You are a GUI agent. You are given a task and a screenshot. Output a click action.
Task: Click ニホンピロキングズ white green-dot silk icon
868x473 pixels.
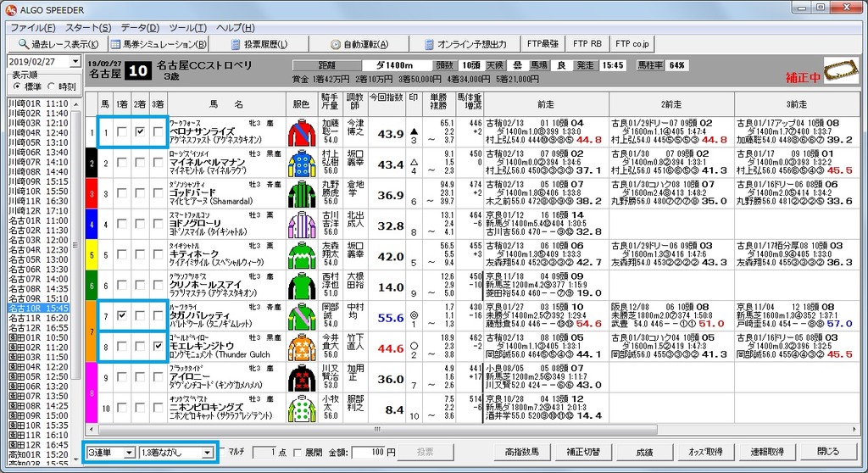coord(302,409)
